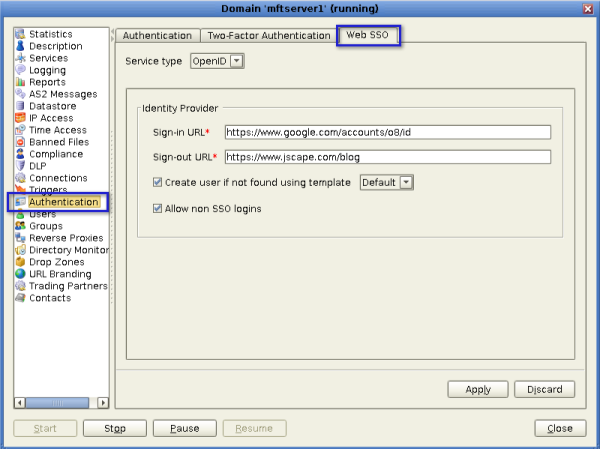Viewport: 600px width, 449px height.
Task: Open the URL Branding globe icon
Action: [x=20, y=274]
